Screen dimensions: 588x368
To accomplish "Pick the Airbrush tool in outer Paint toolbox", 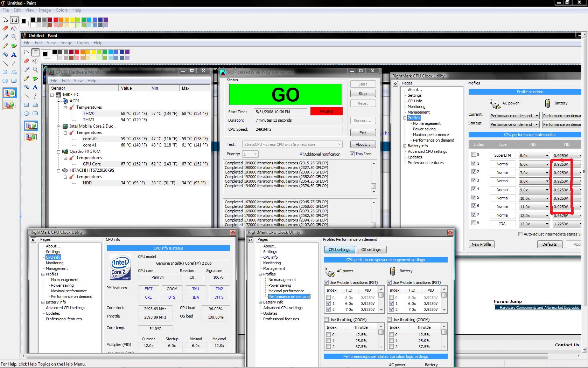I will tap(5, 54).
